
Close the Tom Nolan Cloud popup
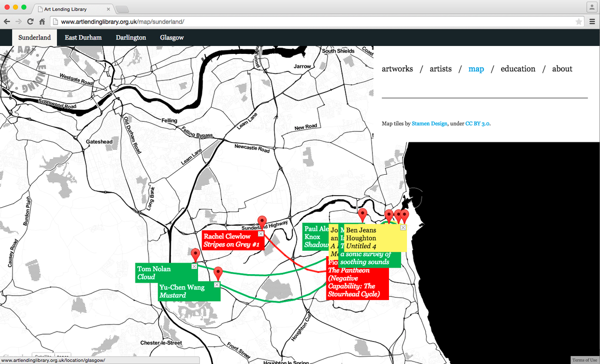194,267
